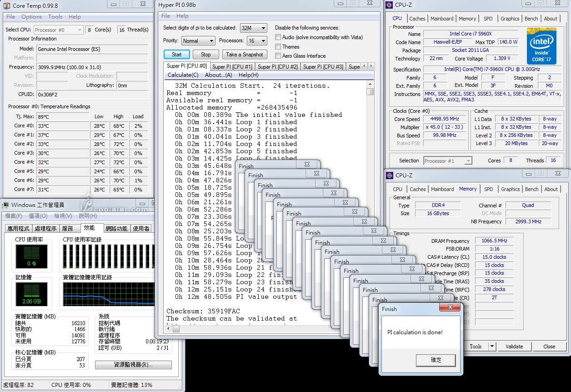Open the Tools menu in Core Temp
Viewport: 571px width, 392px height.
(x=55, y=17)
